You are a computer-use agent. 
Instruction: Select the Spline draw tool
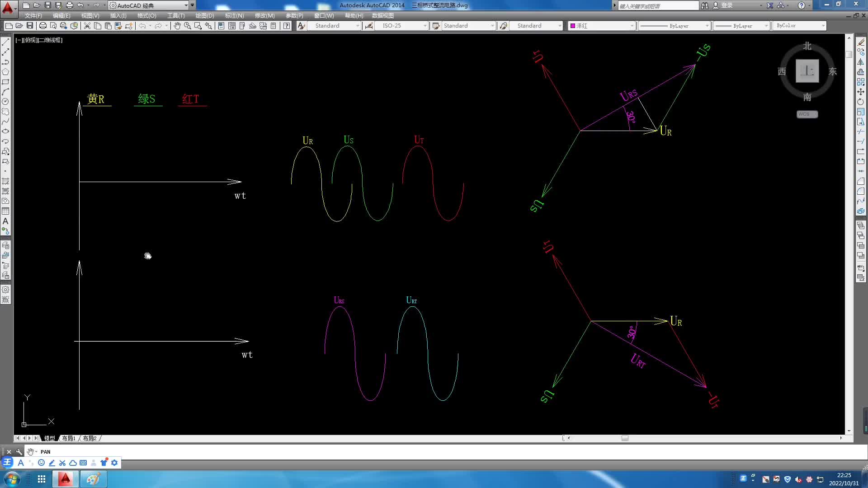pos(5,122)
